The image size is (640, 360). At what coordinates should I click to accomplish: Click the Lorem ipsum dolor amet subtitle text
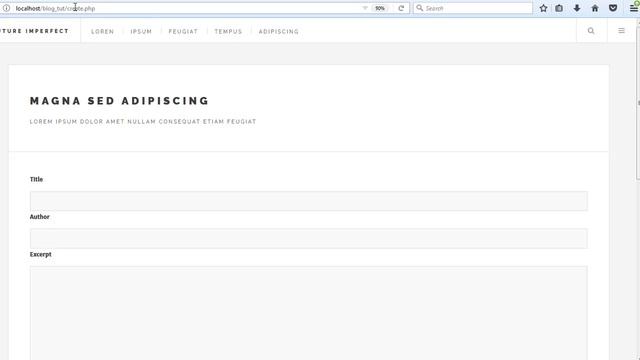coord(143,122)
